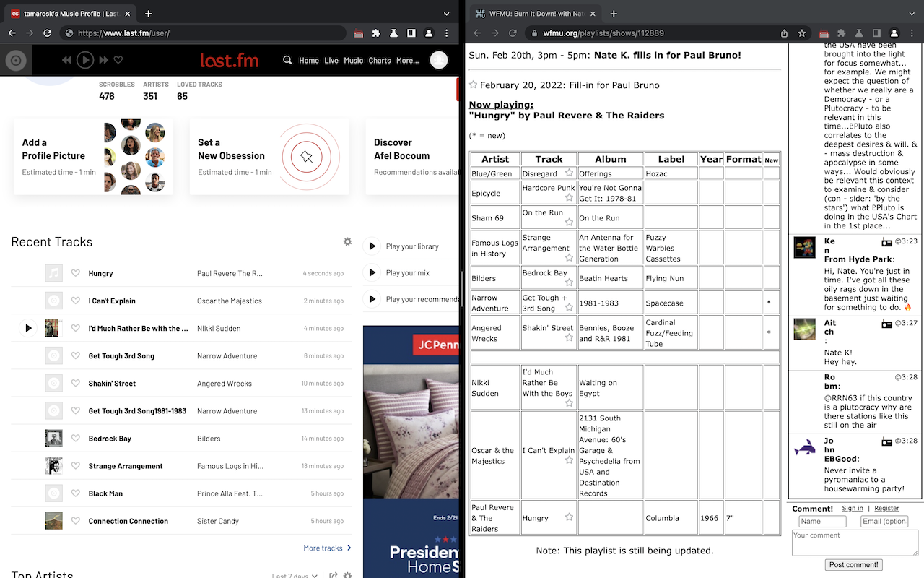
Task: Click the Register link under Comment!
Action: pyautogui.click(x=887, y=509)
